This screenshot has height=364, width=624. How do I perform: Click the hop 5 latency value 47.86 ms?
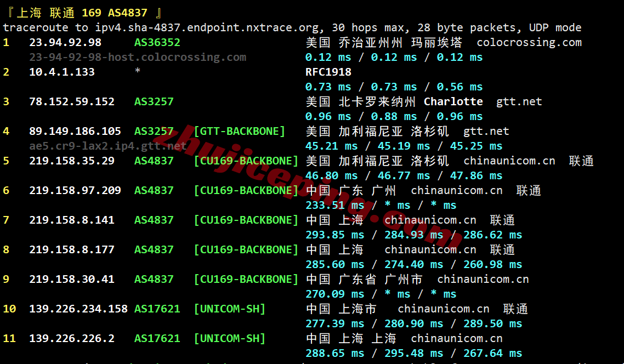(476, 175)
